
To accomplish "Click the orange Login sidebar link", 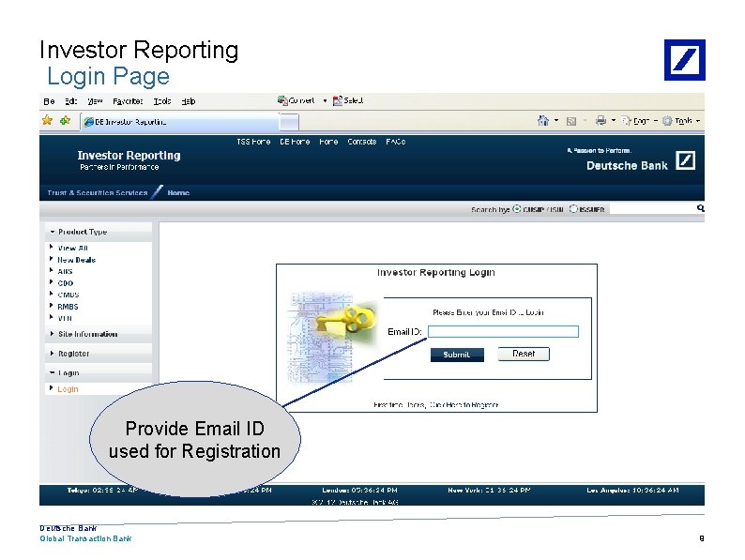I will (x=68, y=389).
